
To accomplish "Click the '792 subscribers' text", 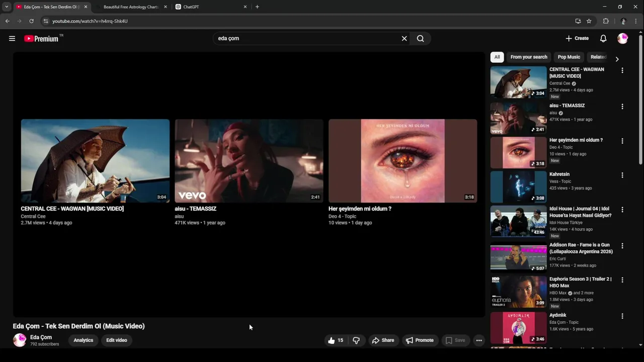I will click(x=44, y=344).
